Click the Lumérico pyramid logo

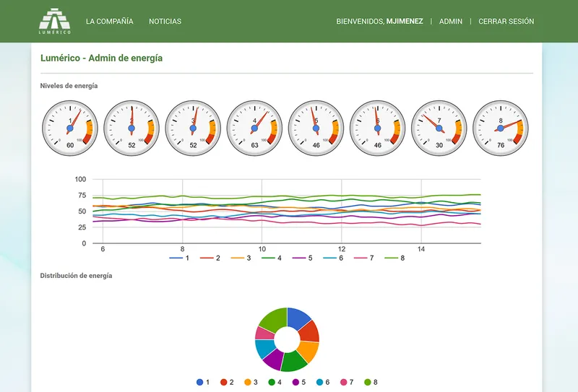point(55,21)
